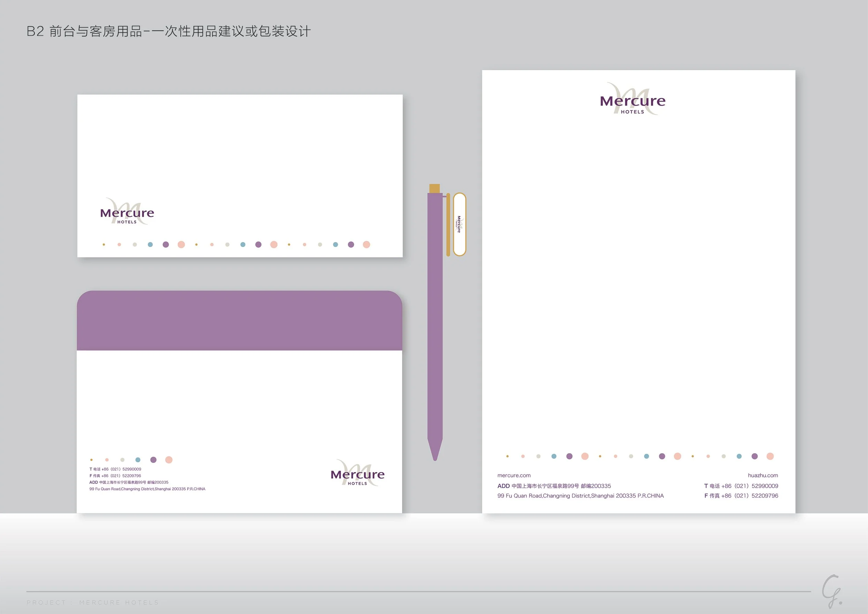Click the cursive G signature mark

[831, 591]
